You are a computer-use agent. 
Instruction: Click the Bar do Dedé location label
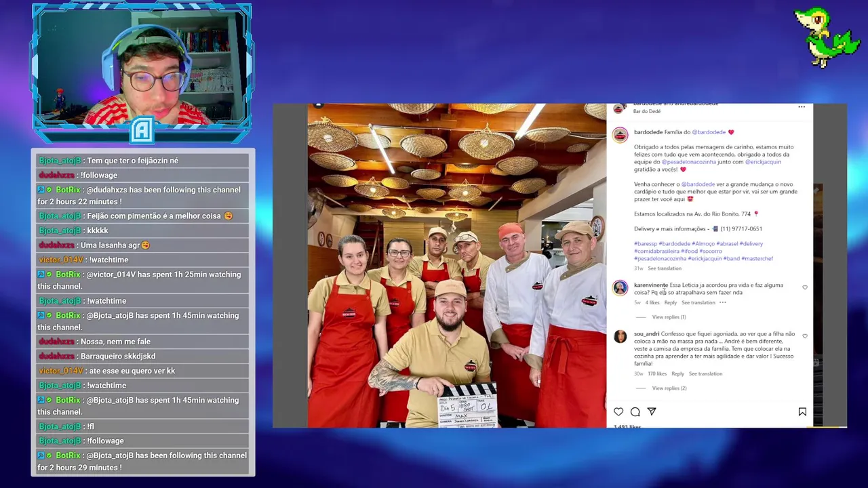pos(647,111)
